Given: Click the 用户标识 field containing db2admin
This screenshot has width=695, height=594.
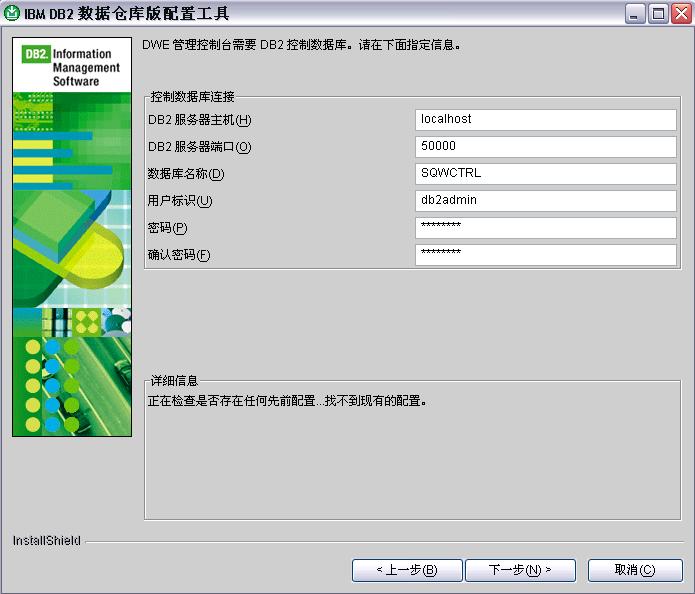Looking at the screenshot, I should coord(546,201).
